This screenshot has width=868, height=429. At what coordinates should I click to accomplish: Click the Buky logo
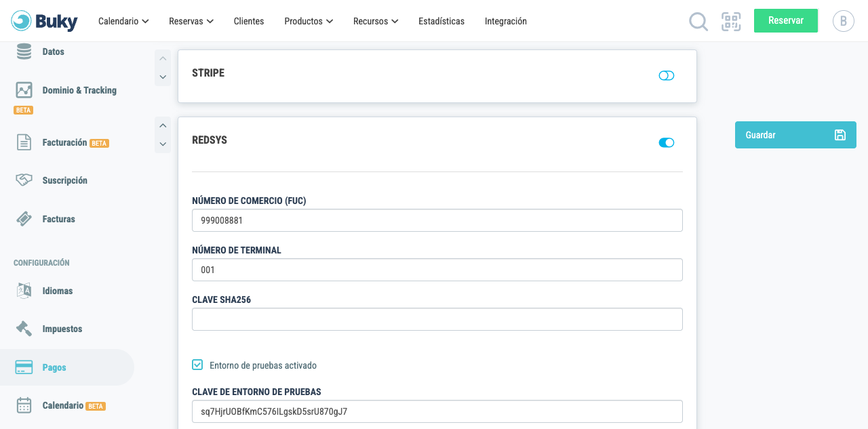click(44, 21)
